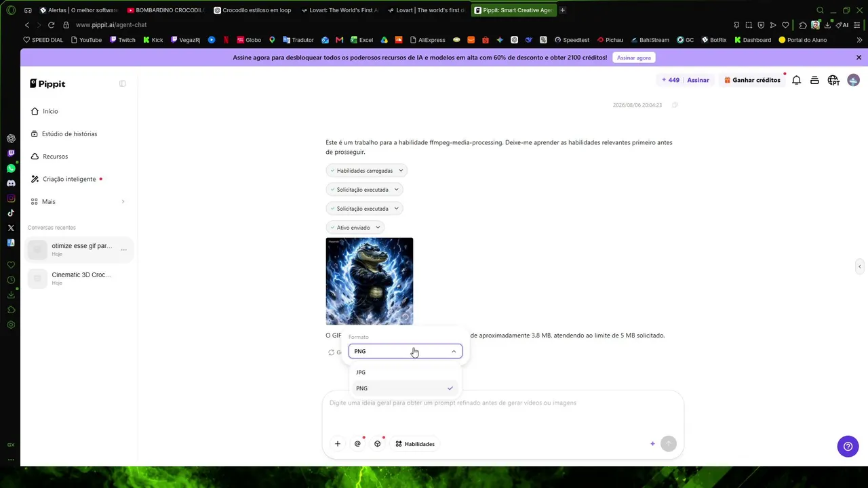Open WhatsApp in the browser sidebar
Image resolution: width=868 pixels, height=488 pixels.
click(11, 168)
